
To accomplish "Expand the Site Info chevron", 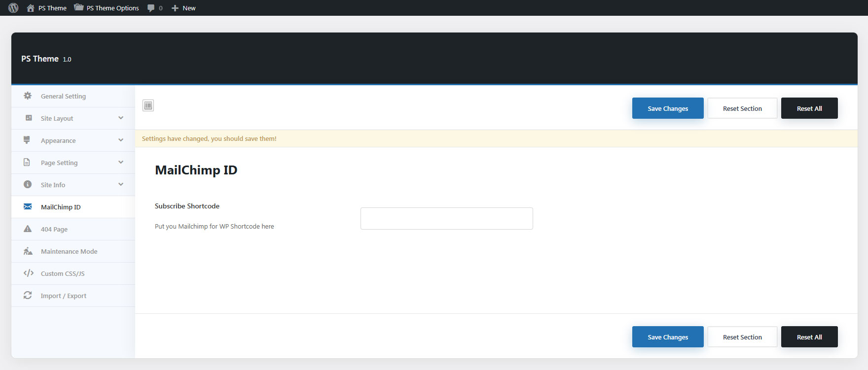I will pyautogui.click(x=121, y=185).
